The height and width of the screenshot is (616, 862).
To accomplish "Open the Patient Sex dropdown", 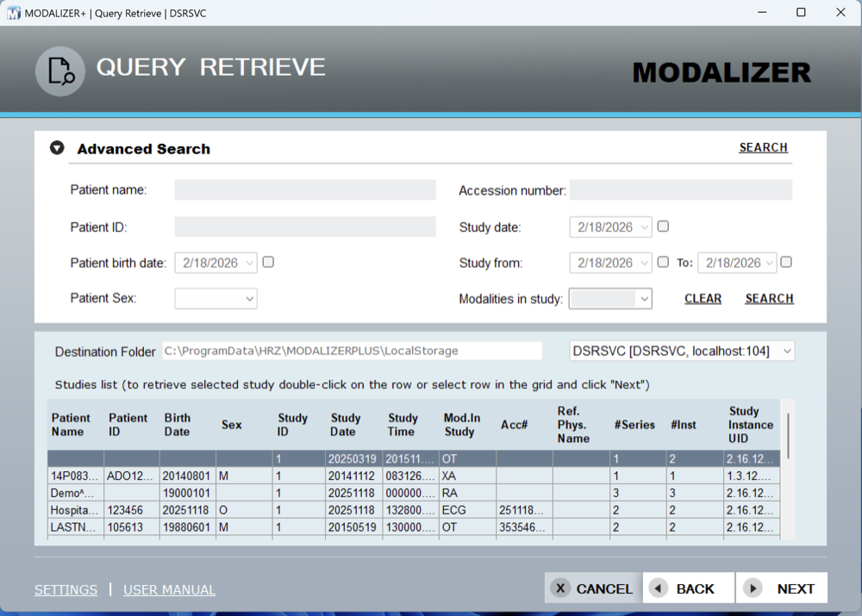I will pyautogui.click(x=216, y=298).
